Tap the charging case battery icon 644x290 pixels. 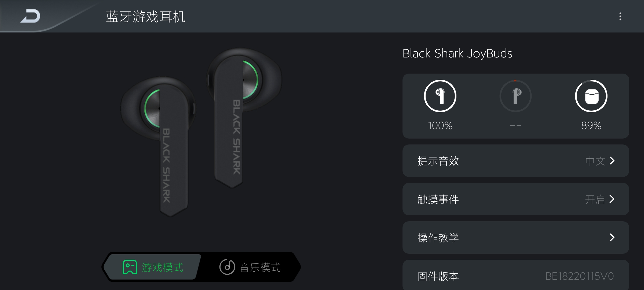591,96
